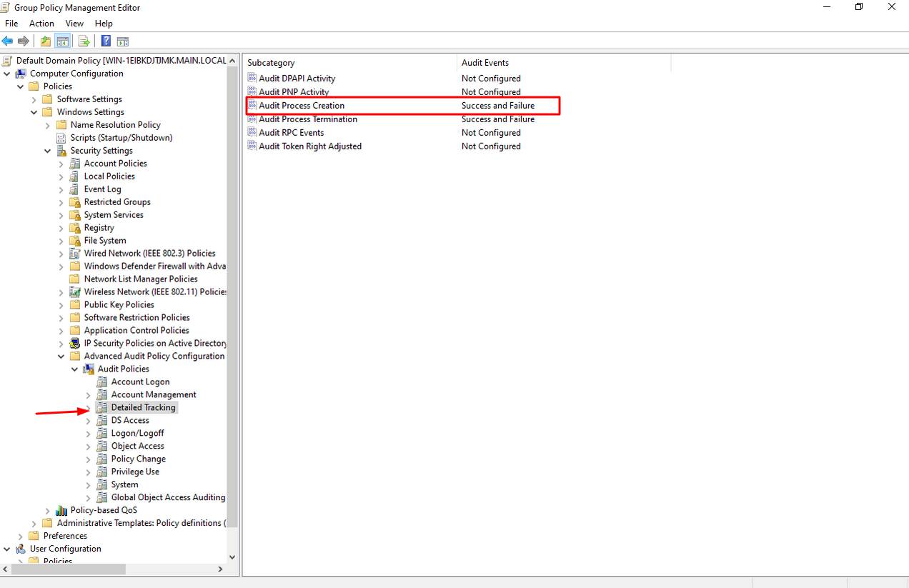Select Audit Token Right Adjusted entry

pyautogui.click(x=310, y=146)
